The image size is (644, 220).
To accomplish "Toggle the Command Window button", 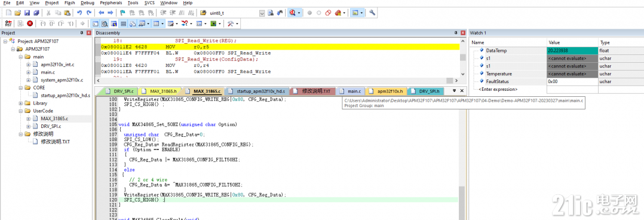I will [x=95, y=24].
